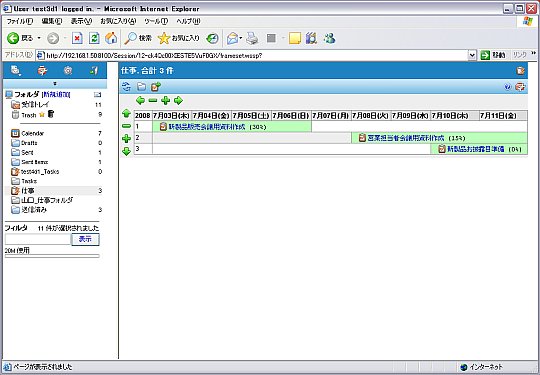Image resolution: width=540 pixels, height=375 pixels.
Task: Refresh the page with green arrows icon
Action: [x=94, y=38]
